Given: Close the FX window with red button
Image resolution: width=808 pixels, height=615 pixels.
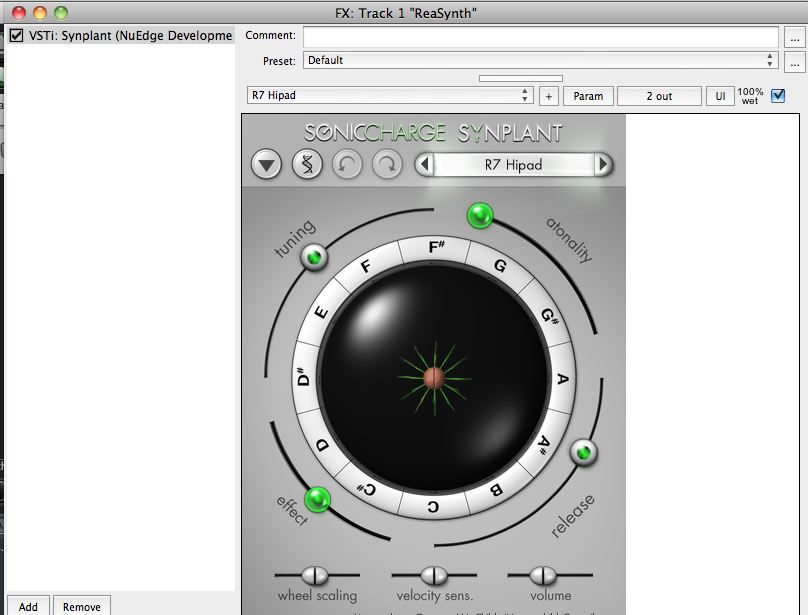Looking at the screenshot, I should click(x=19, y=12).
